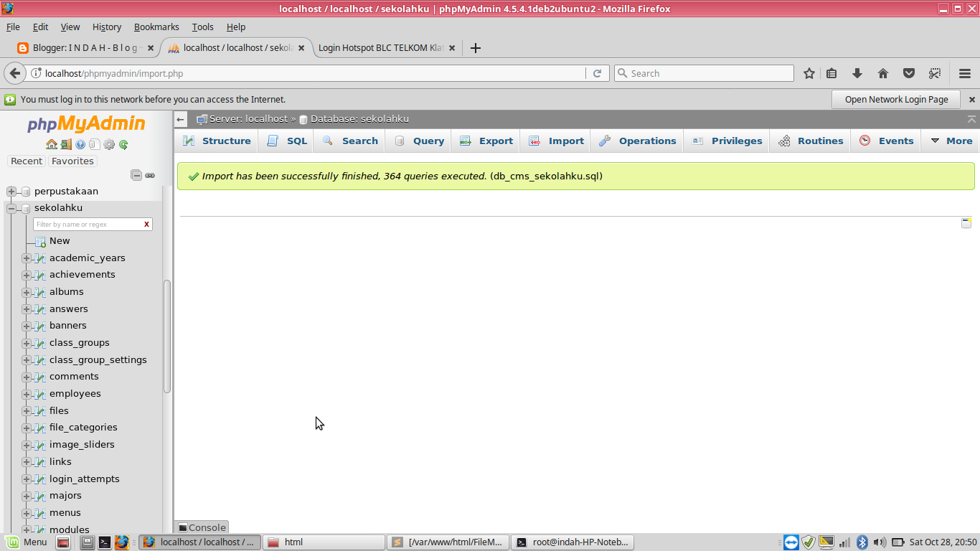Viewport: 980px width, 551px height.
Task: Log out using the exit door icon
Action: (66, 144)
